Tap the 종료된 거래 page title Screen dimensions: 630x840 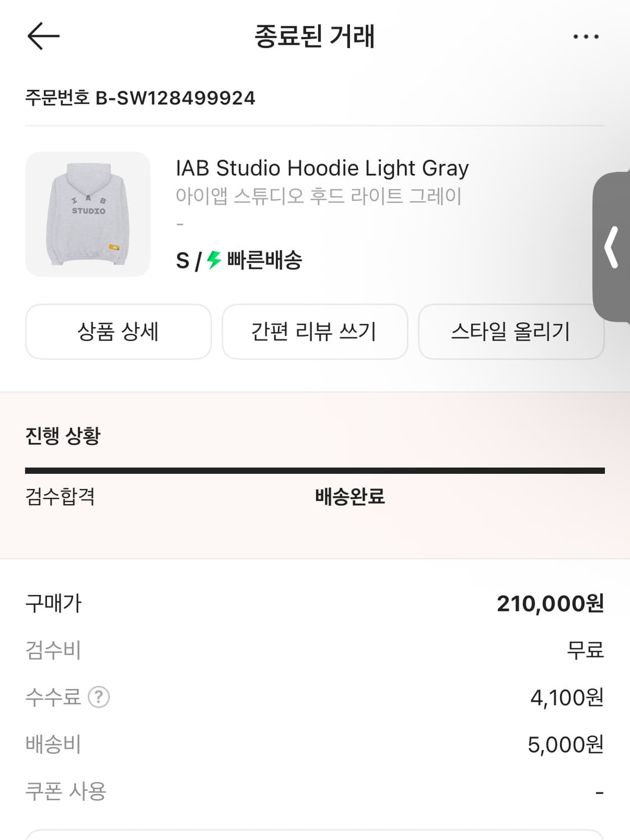[x=315, y=36]
